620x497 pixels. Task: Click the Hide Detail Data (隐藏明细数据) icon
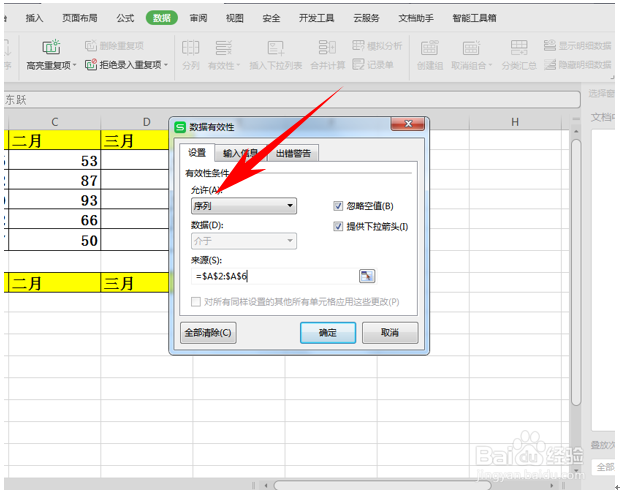(x=550, y=64)
